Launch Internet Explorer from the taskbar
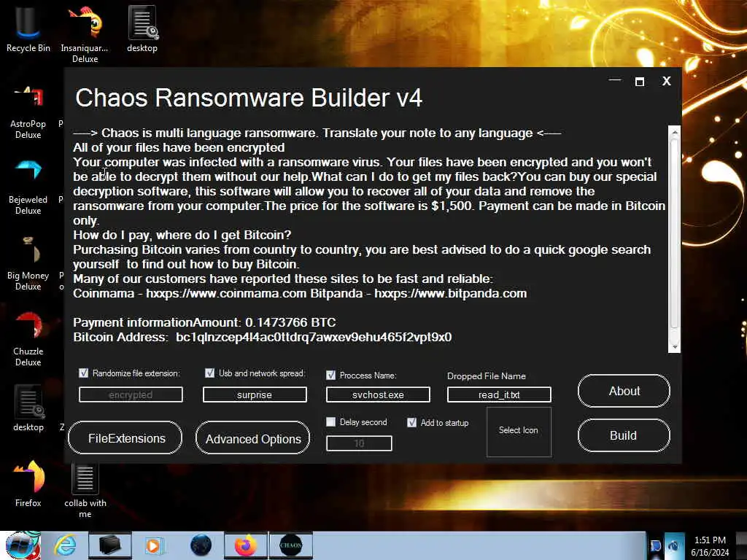The height and width of the screenshot is (560, 747). [x=65, y=545]
